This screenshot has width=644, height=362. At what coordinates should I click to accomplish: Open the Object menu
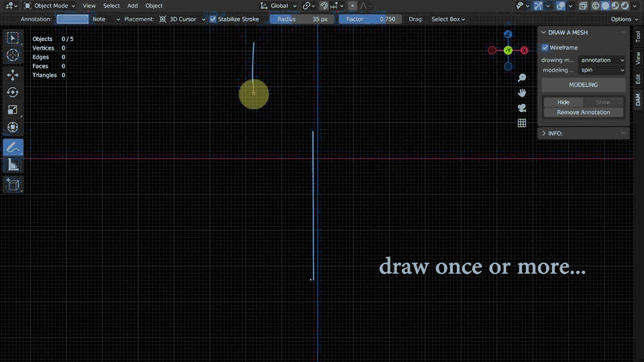pos(154,6)
